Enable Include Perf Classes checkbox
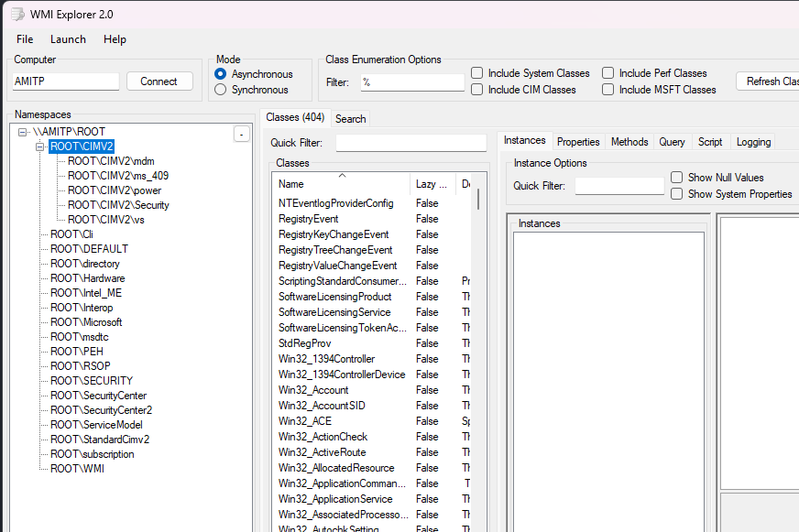799x532 pixels. (x=608, y=73)
